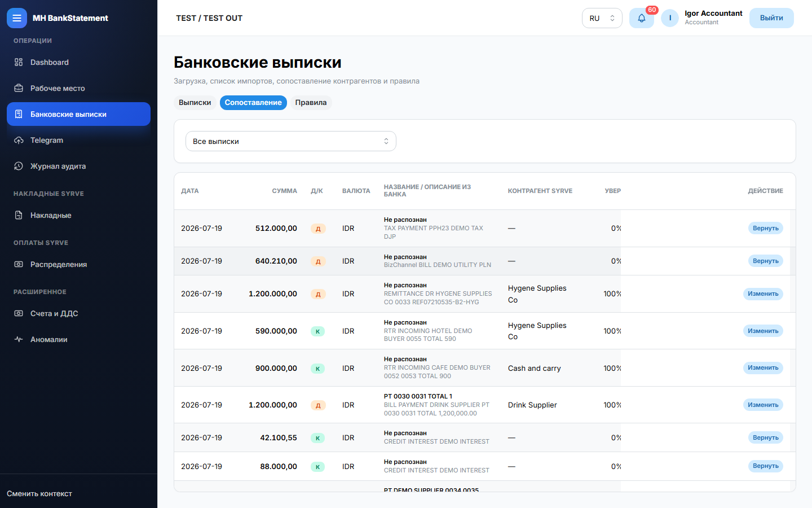Click the Д debit badge for 640.210,00

318,261
